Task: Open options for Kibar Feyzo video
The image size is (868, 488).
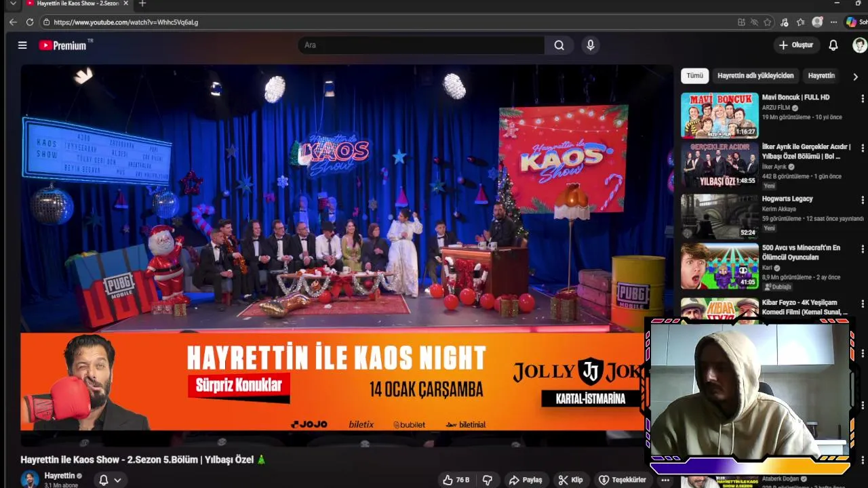Action: (863, 304)
